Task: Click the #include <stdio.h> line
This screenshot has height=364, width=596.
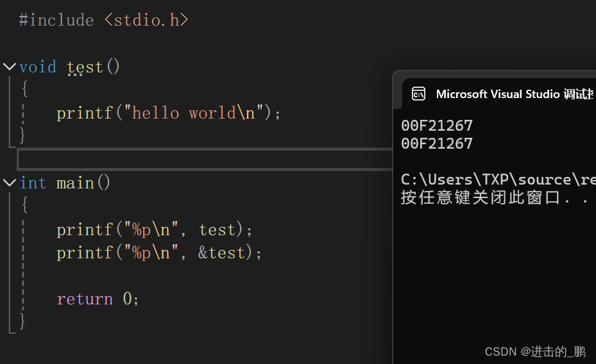Action: (103, 20)
